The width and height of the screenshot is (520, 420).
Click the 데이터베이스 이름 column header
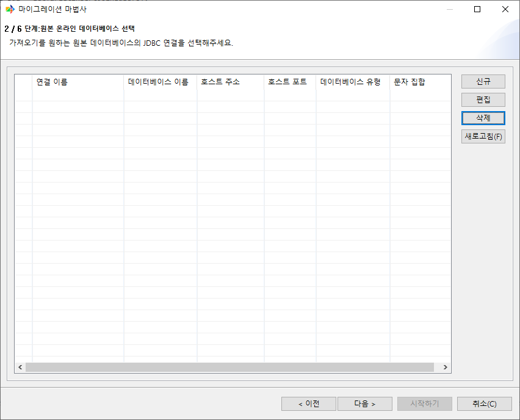point(160,82)
